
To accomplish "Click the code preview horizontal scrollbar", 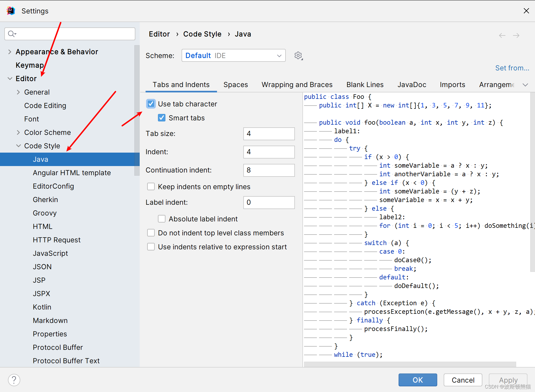I will [x=410, y=364].
